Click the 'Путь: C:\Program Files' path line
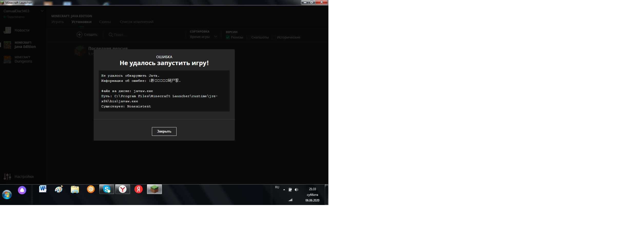The image size is (644, 245). click(159, 99)
